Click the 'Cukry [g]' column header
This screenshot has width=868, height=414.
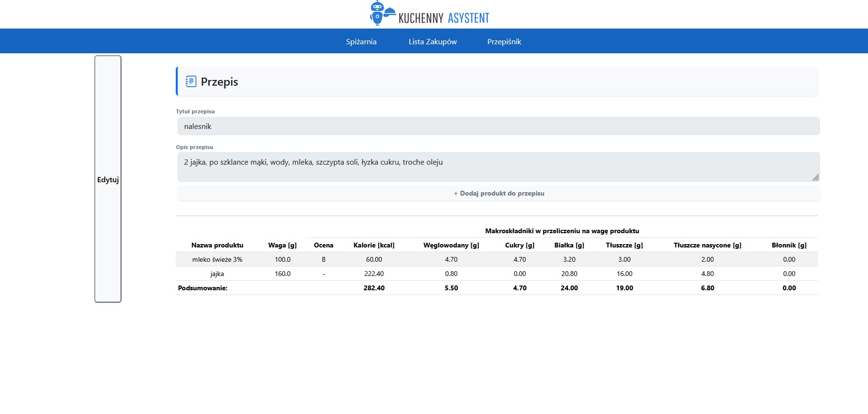click(x=520, y=245)
